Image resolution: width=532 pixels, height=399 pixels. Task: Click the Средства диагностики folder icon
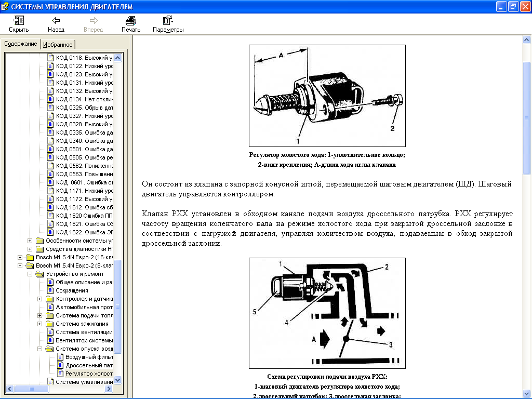click(39, 249)
